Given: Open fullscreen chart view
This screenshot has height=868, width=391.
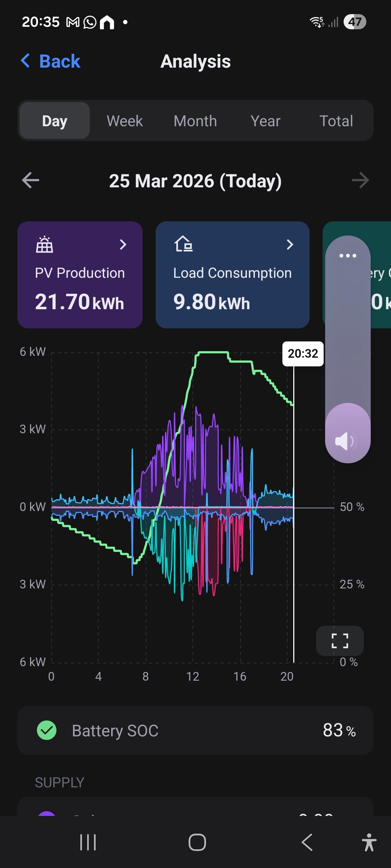Looking at the screenshot, I should tap(340, 641).
